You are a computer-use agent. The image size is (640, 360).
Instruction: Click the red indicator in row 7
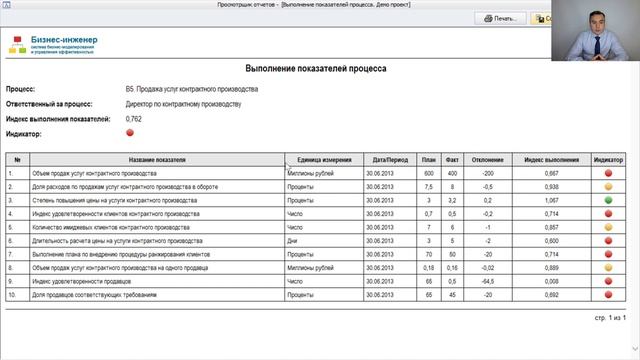[608, 254]
